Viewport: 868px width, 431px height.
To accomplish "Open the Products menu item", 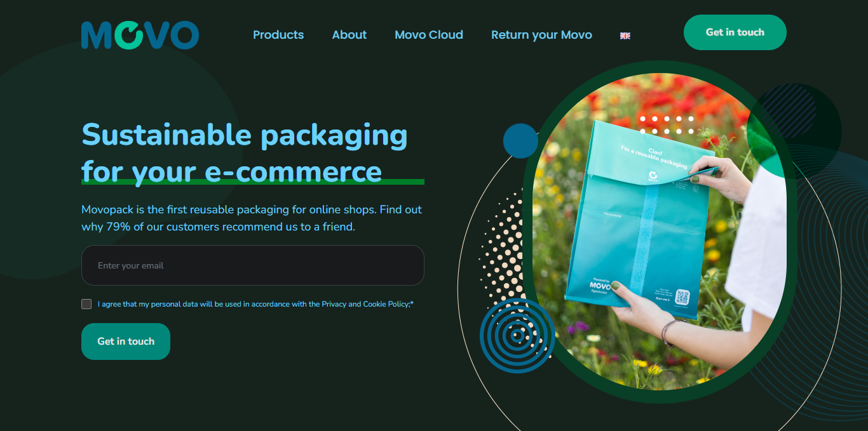I will 278,35.
